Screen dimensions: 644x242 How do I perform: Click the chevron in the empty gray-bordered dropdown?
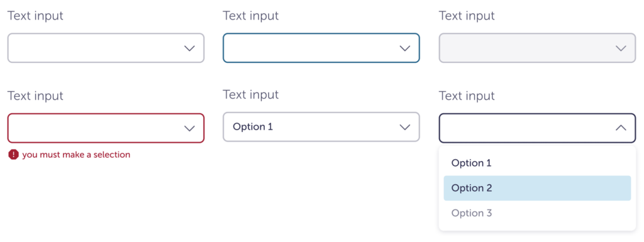coord(189,48)
